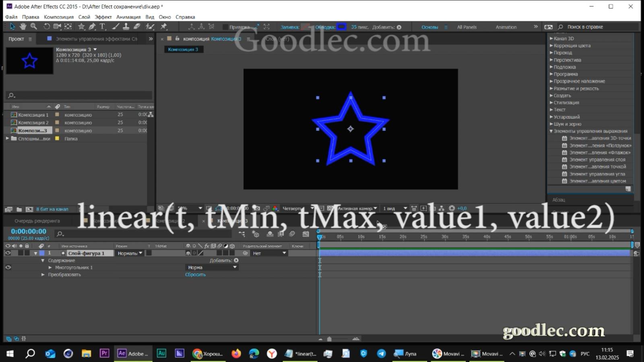This screenshot has height=362, width=644.
Task: Click the Draft 3D icon in timeline
Action: pos(255,234)
